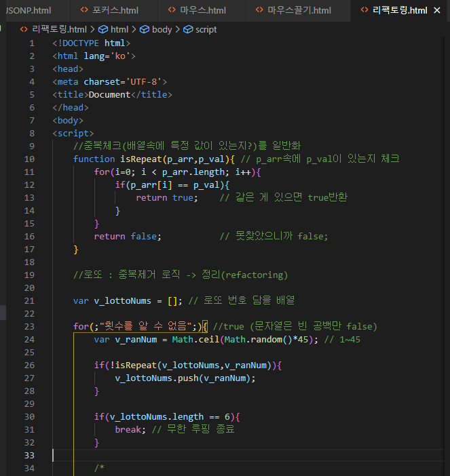Open the body breadcrumb segment
The width and height of the screenshot is (450, 476).
162,30
